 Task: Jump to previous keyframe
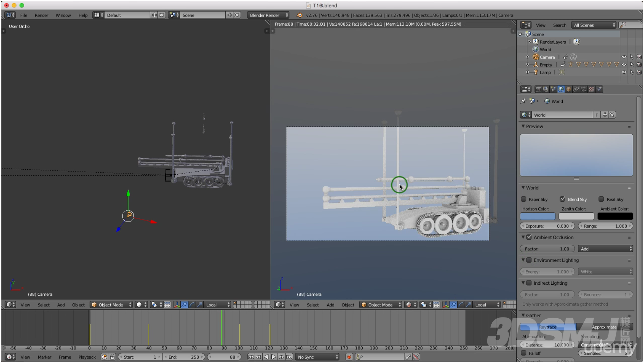click(258, 357)
